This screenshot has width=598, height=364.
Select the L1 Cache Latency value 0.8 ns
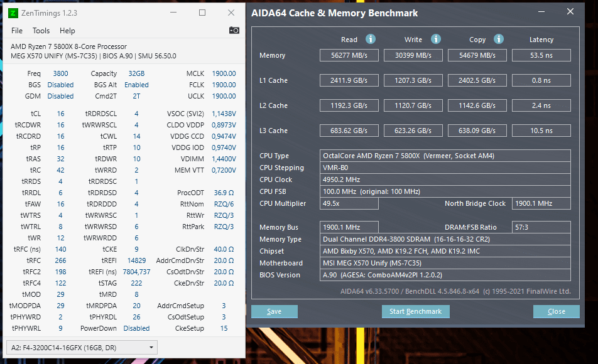click(x=541, y=80)
